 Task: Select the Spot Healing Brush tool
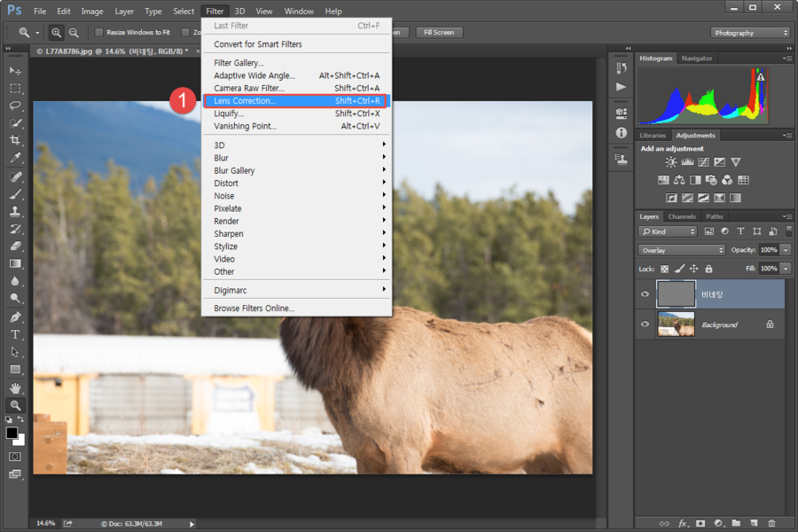[15, 177]
